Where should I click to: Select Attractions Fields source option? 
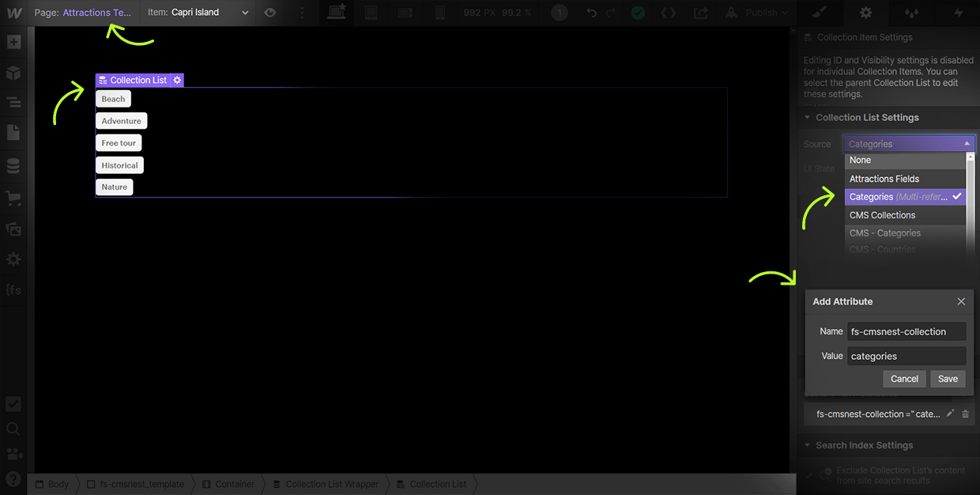(x=906, y=179)
